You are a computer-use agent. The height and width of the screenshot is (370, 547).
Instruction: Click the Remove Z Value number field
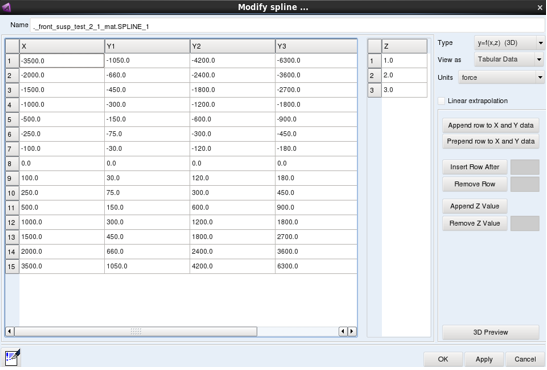coord(525,223)
